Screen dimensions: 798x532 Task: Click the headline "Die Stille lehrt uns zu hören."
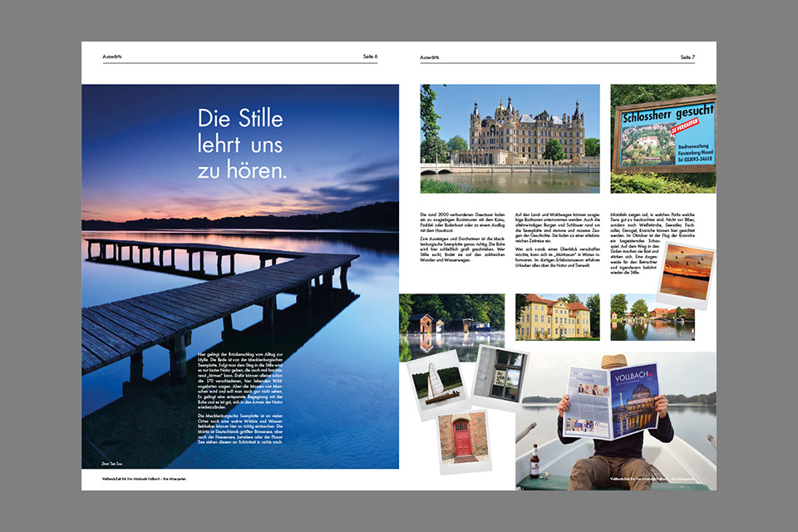coord(241,144)
